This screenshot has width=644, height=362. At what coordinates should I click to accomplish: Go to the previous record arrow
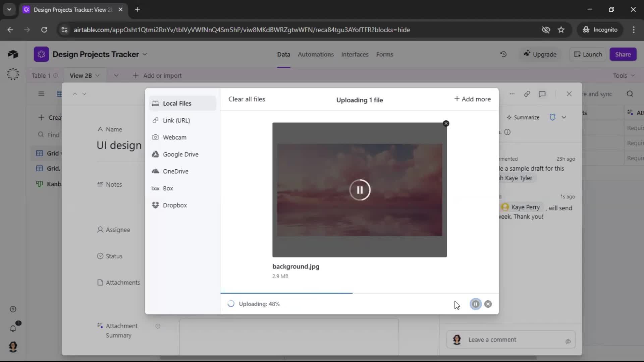point(75,94)
